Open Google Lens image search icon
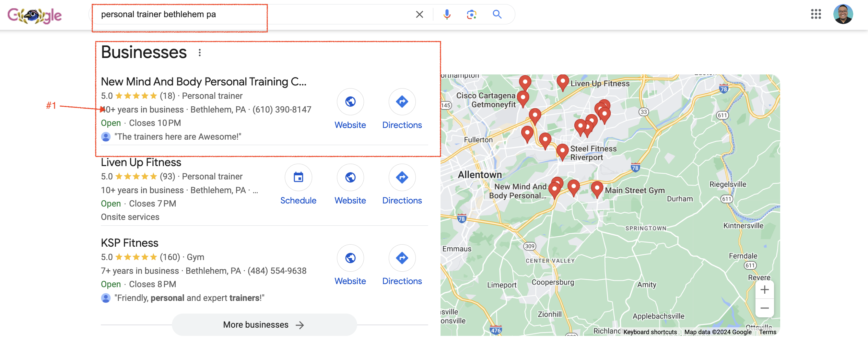This screenshot has height=352, width=868. (x=472, y=14)
